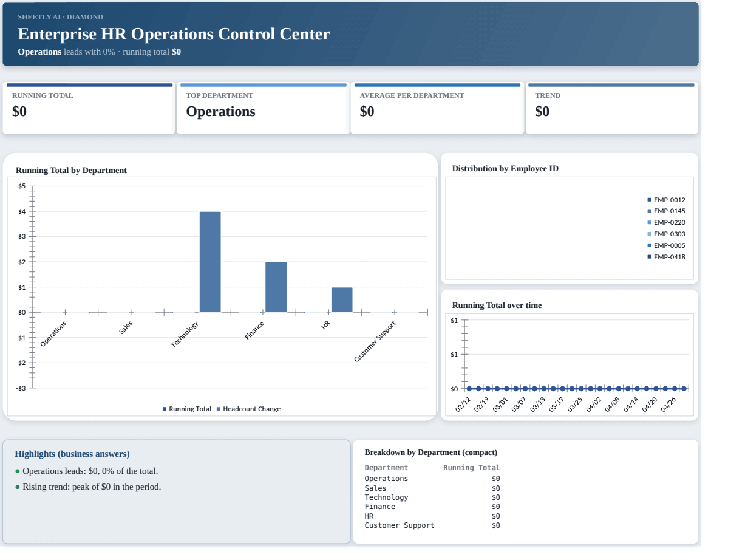The width and height of the screenshot is (745, 560).
Task: Click the Running Total by Department chart title
Action: pos(71,171)
